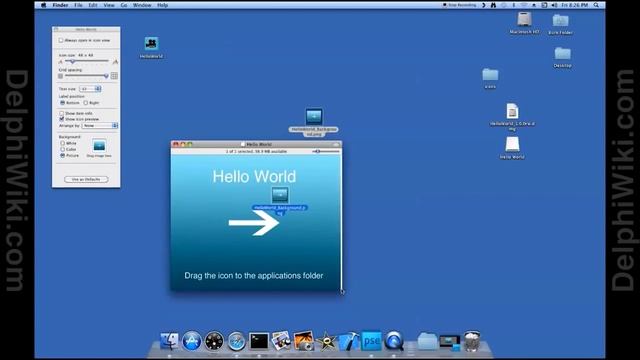Image resolution: width=640 pixels, height=360 pixels.
Task: Open the Edit menu
Action: pos(93,5)
